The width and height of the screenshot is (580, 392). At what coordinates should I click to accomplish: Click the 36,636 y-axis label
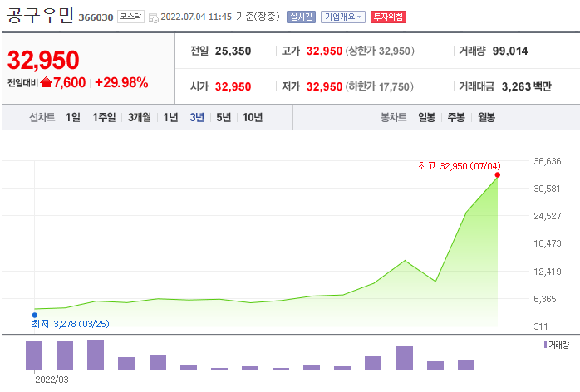548,161
